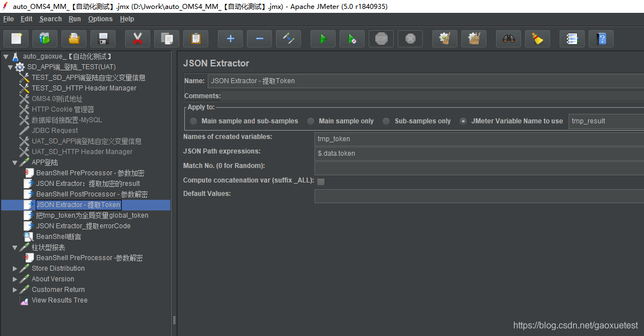Open the Run menu
Screen dimensions: 644x336
coord(75,19)
